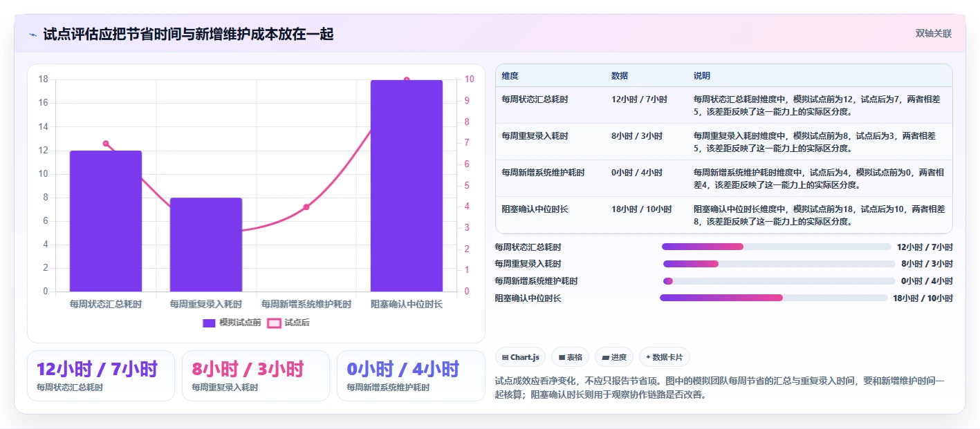The height and width of the screenshot is (429, 980).
Task: Click the 每周重复录入耗时 purple bar in the chart
Action: tap(206, 245)
